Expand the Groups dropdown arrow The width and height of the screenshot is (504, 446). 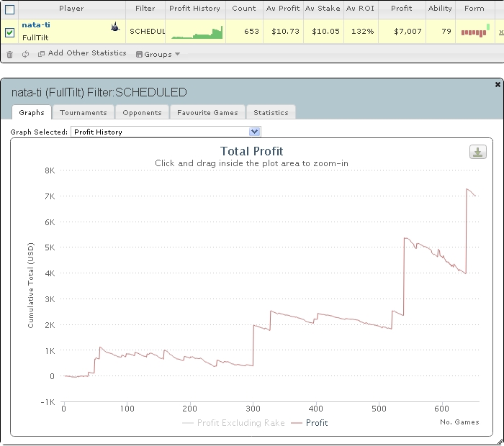(x=177, y=54)
